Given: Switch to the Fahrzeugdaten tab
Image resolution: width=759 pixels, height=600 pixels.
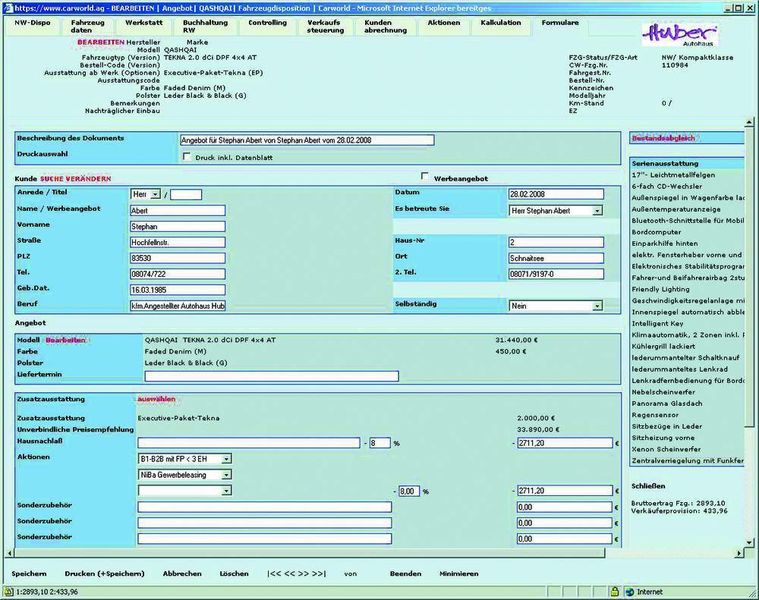Looking at the screenshot, I should point(87,26).
